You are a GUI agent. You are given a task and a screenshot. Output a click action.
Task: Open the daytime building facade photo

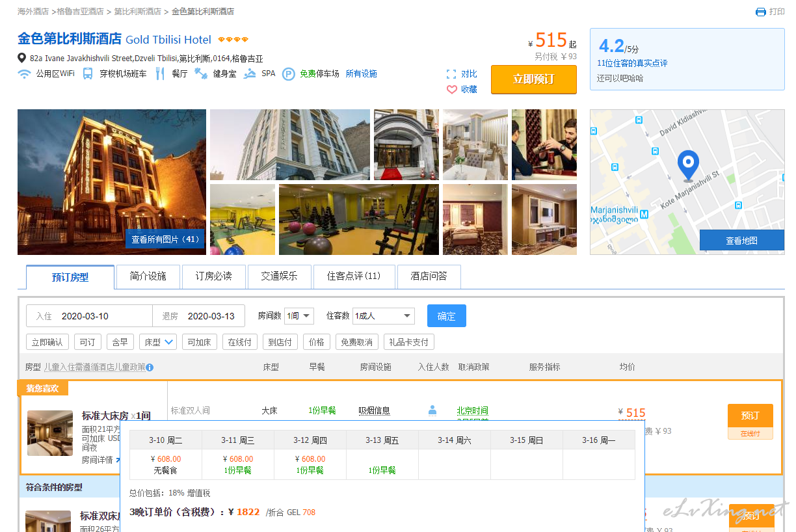pos(290,144)
